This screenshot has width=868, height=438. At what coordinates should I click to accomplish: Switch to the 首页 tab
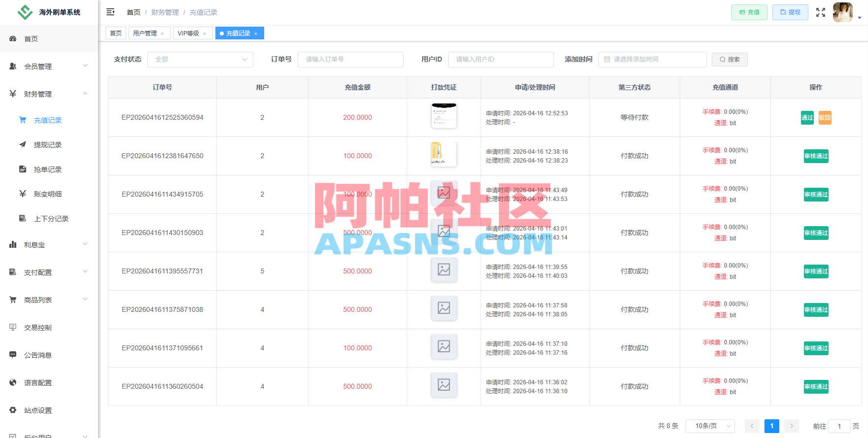pos(116,33)
